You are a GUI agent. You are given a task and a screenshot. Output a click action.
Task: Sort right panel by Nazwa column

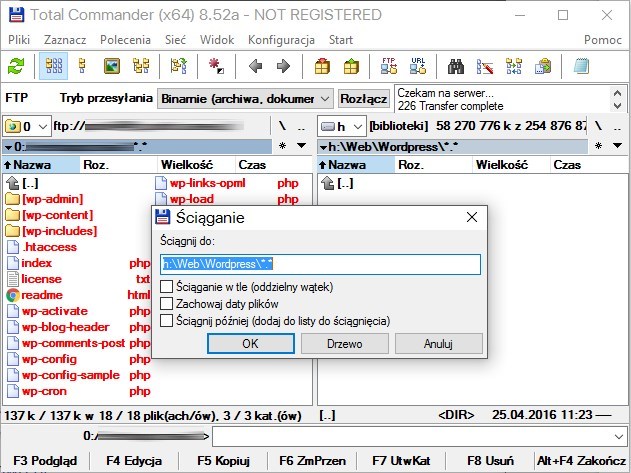point(356,165)
